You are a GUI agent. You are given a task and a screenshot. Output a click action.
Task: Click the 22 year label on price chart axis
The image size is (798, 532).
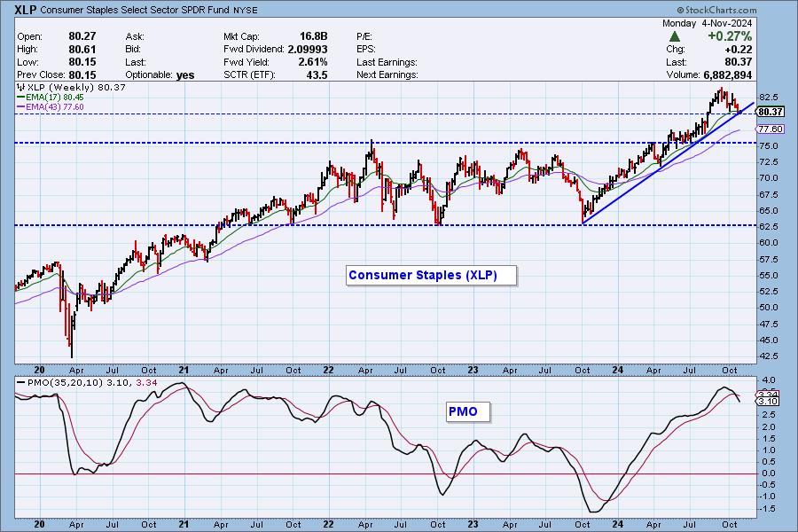328,370
